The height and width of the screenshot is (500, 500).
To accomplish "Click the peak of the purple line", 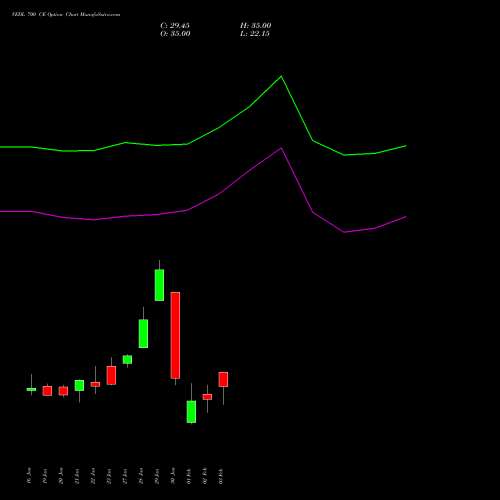I will (281, 148).
